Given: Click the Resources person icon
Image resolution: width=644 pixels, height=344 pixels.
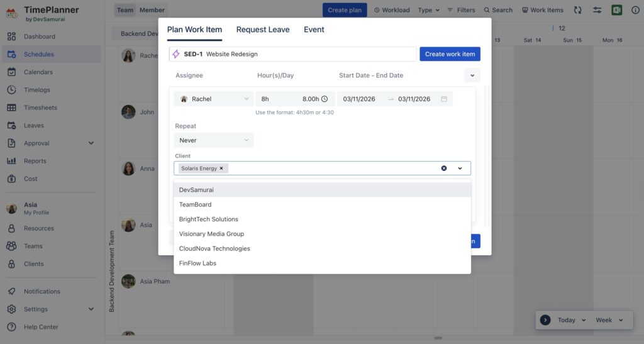Looking at the screenshot, I should [x=11, y=228].
